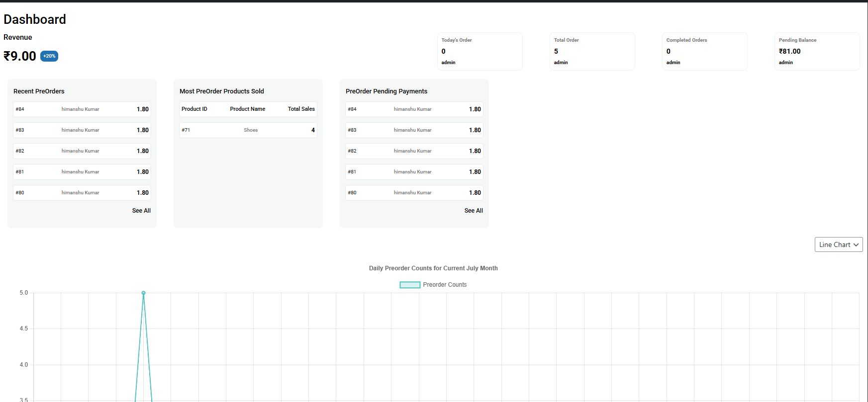Click the chart peak data point

pyautogui.click(x=143, y=293)
